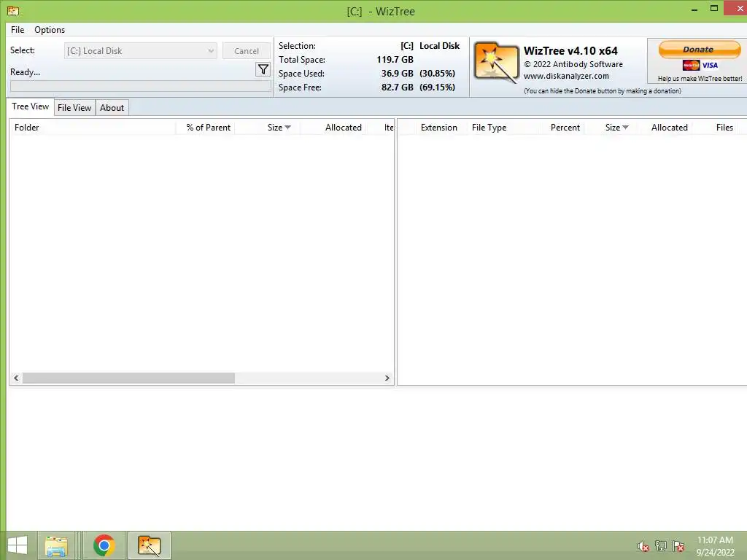747x560 pixels.
Task: Click 'Help us make WizTree better!' text
Action: (700, 79)
